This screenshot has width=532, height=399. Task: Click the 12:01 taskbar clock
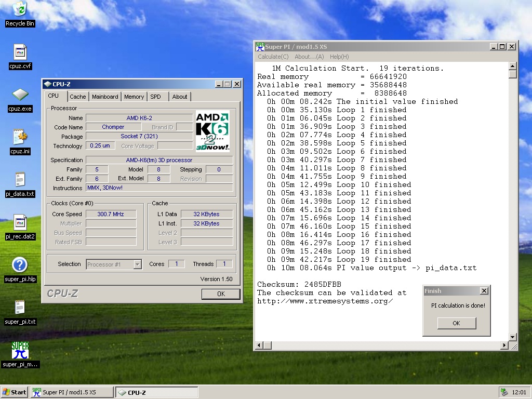519,392
